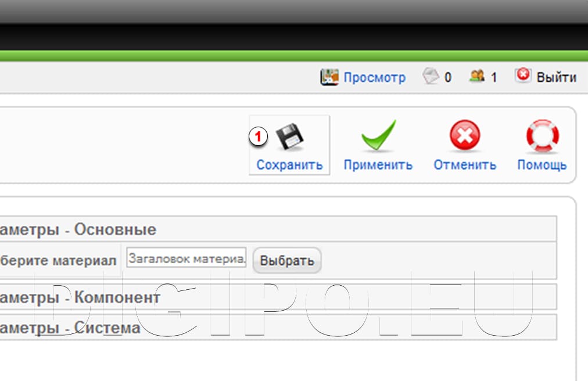Image resolution: width=588 pixels, height=381 pixels.
Task: Log out using the Выйти link
Action: pyautogui.click(x=557, y=76)
